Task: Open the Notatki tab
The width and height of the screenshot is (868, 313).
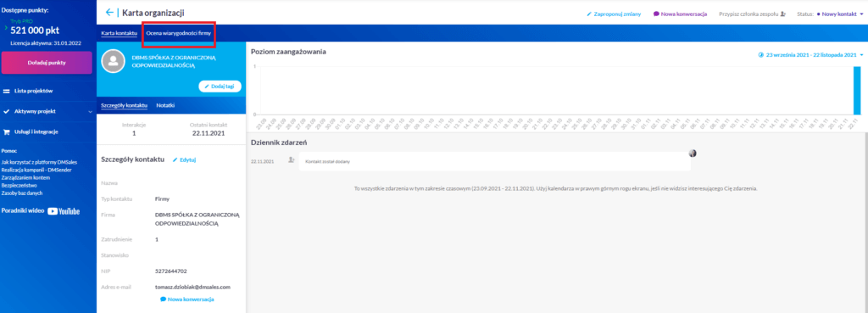Action: (x=166, y=104)
